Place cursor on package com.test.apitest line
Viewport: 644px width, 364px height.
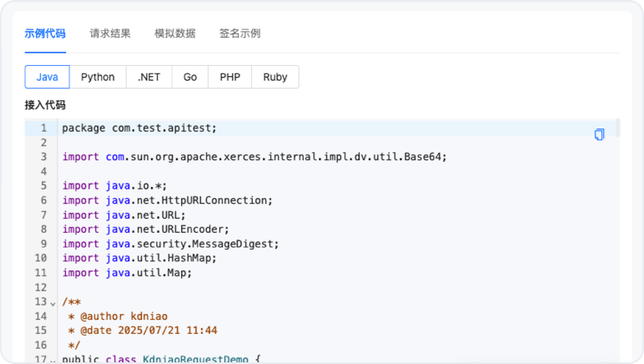(139, 128)
